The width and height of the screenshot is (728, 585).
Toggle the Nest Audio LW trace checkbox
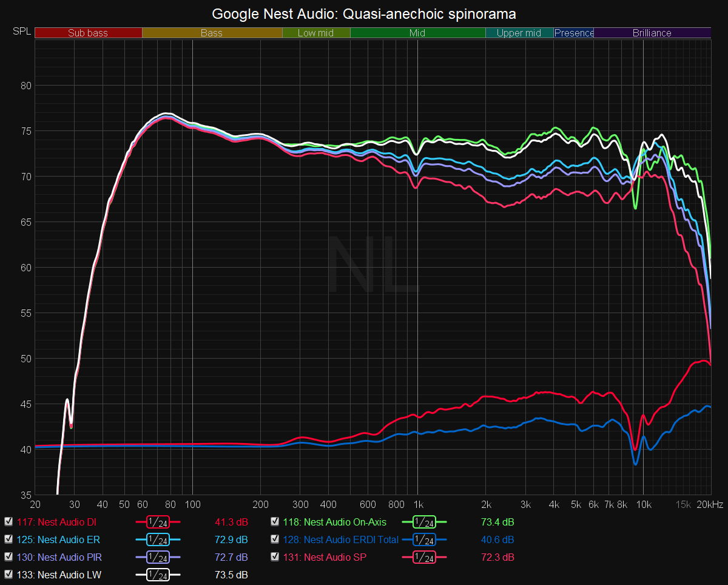point(8,575)
